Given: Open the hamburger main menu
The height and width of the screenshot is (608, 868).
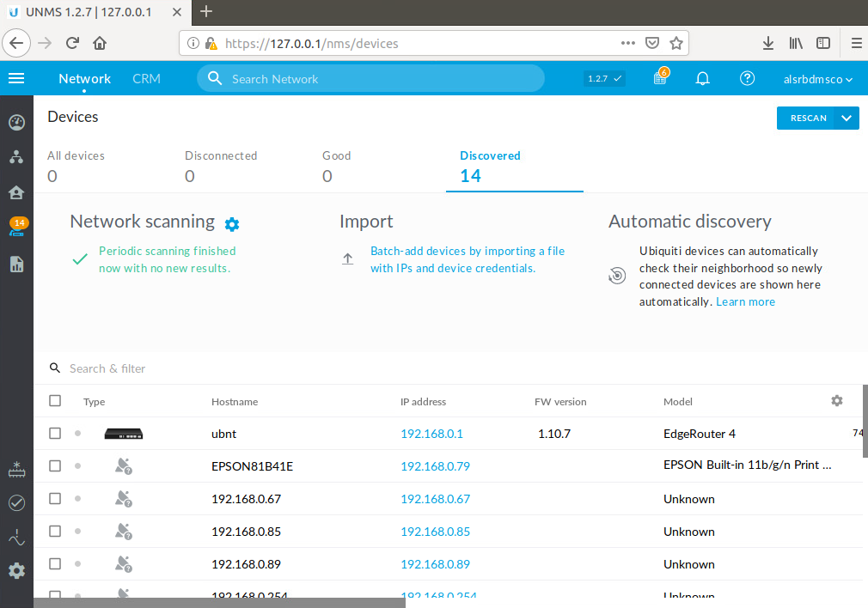Looking at the screenshot, I should coord(16,78).
